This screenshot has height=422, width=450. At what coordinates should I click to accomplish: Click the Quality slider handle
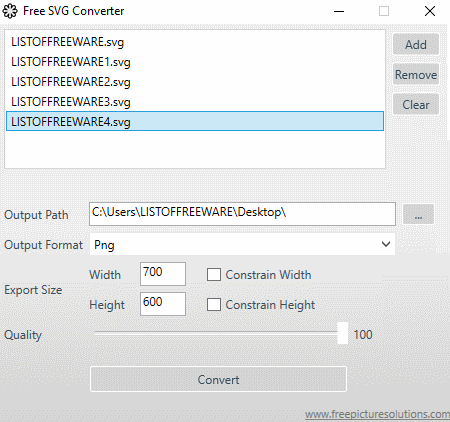[x=342, y=333]
